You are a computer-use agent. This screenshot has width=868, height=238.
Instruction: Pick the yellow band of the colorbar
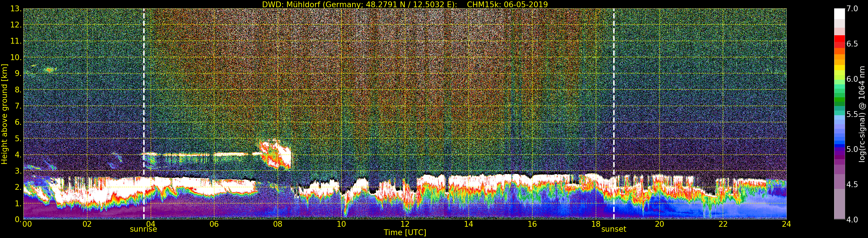839,67
